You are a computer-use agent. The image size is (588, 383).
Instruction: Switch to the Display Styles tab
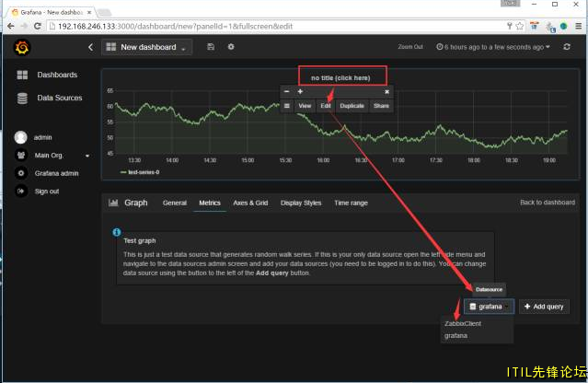[301, 203]
